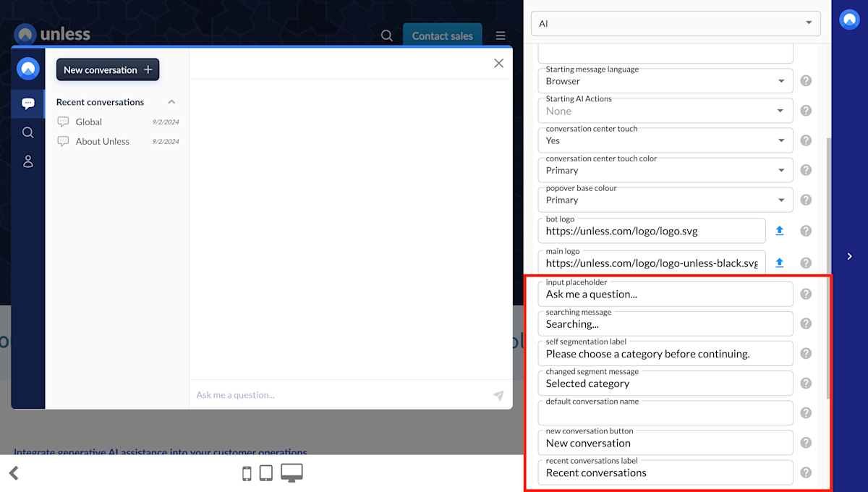The height and width of the screenshot is (492, 868).
Task: Switch the preview to mobile phone view
Action: [247, 472]
